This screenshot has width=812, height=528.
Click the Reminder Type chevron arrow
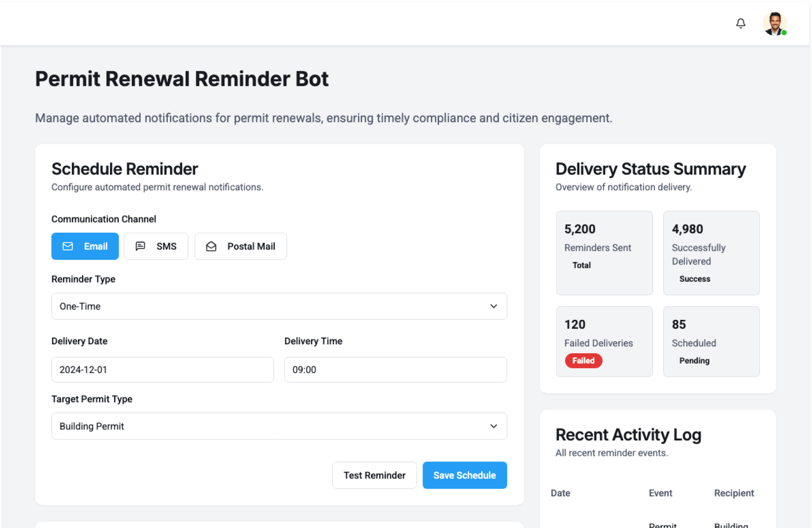tap(494, 306)
